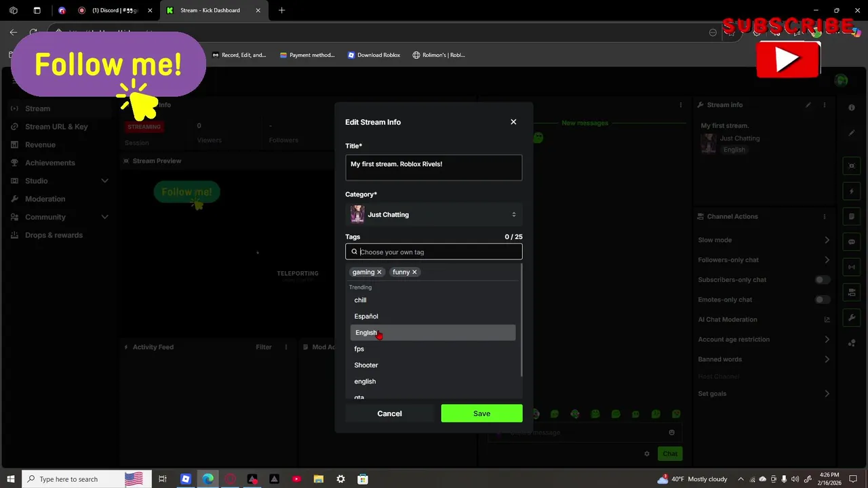The image size is (868, 488).
Task: Open Activity Feed three-dot menu
Action: point(286,347)
